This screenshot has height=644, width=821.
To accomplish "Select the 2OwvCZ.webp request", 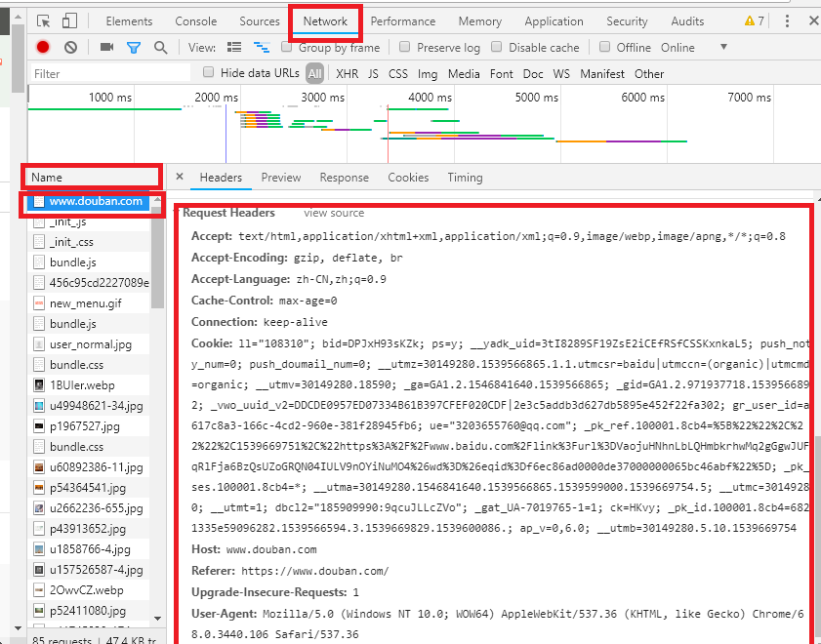I will pyautogui.click(x=89, y=590).
